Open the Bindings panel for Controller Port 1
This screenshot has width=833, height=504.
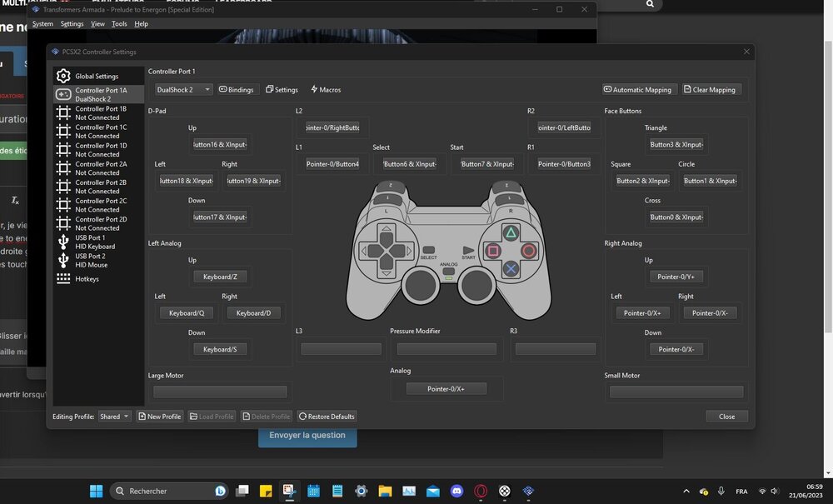(237, 89)
